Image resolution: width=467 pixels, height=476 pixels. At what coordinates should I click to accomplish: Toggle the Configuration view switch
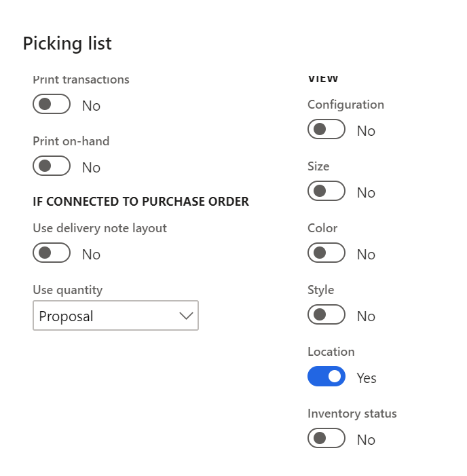coord(326,130)
